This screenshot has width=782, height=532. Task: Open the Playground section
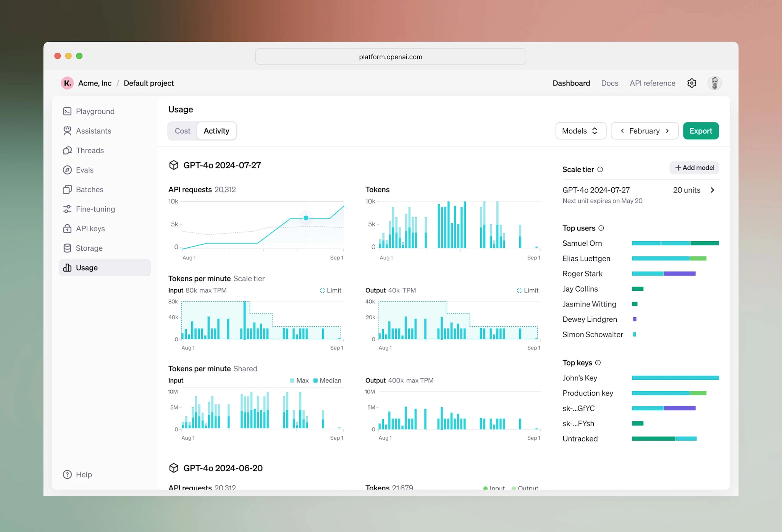[x=95, y=111]
